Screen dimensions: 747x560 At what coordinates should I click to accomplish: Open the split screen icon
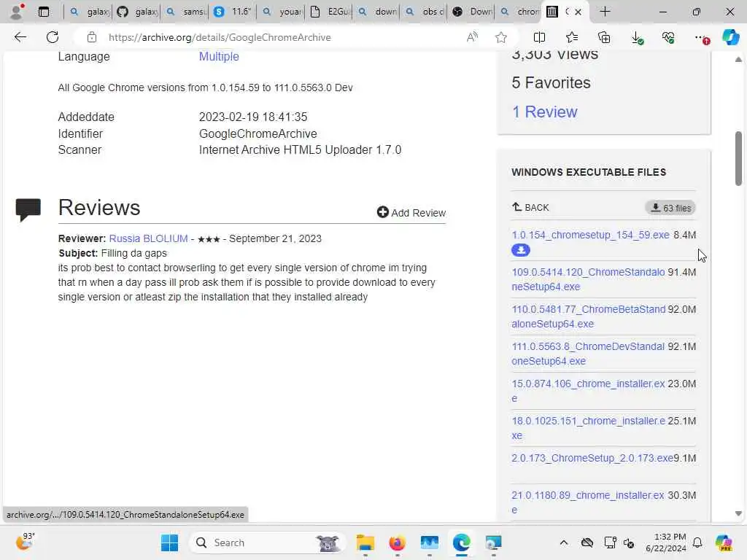[x=539, y=37]
